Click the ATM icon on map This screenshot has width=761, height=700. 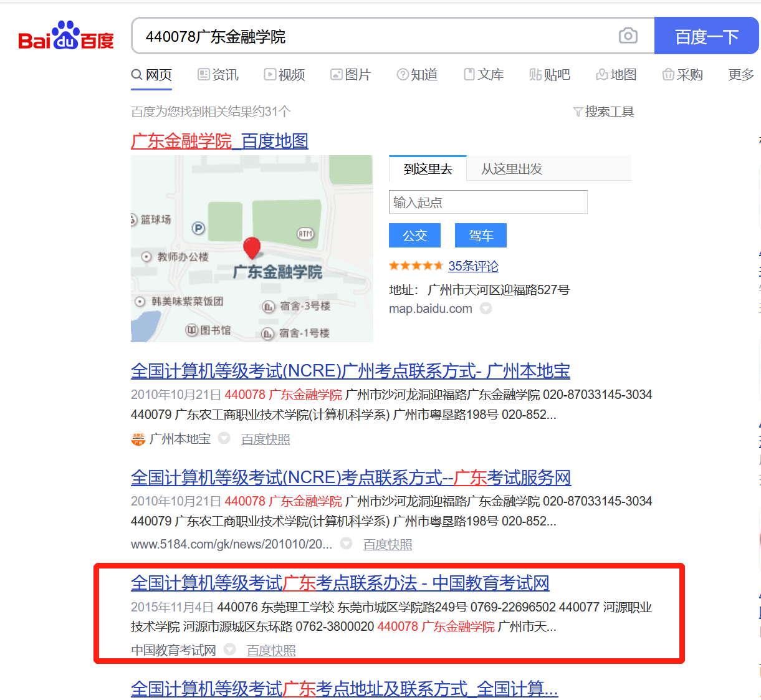pos(305,234)
